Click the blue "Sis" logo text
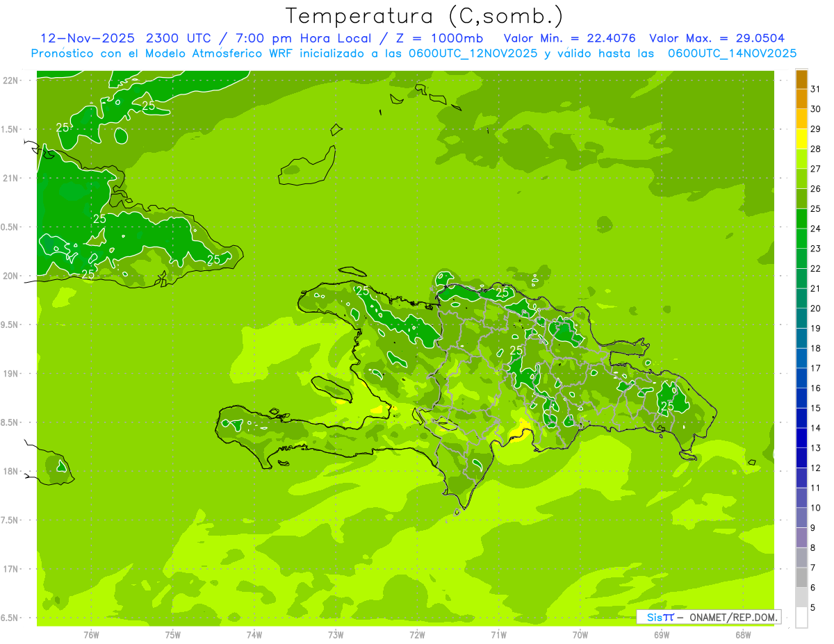 [x=654, y=617]
